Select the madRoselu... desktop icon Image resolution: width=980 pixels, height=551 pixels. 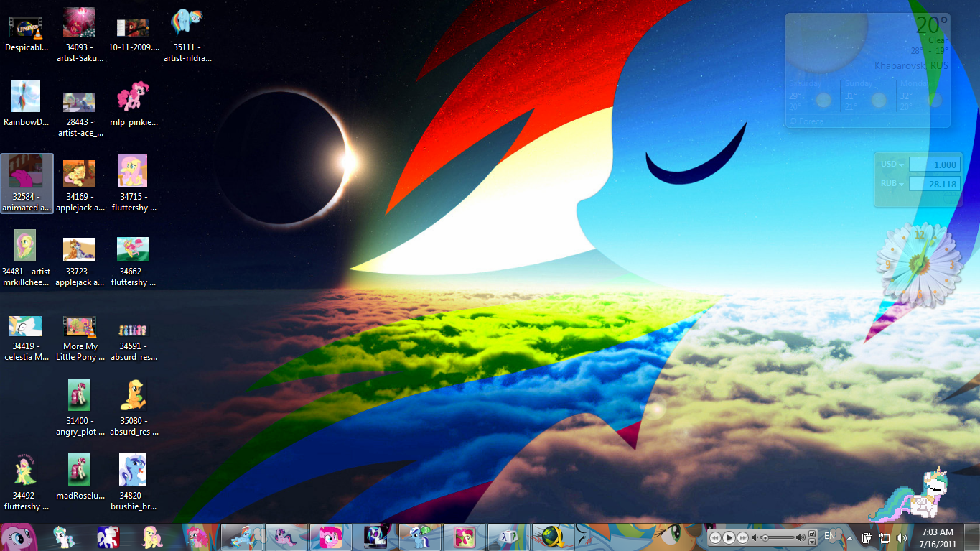(80, 477)
